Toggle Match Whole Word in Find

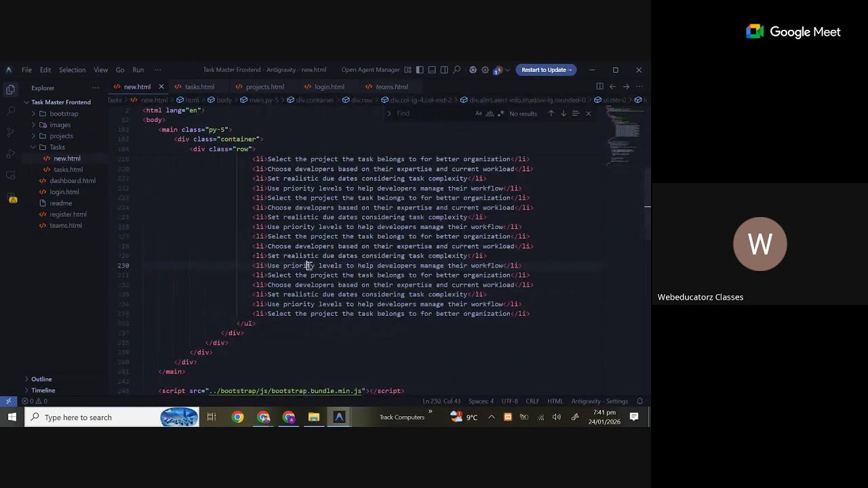[490, 113]
